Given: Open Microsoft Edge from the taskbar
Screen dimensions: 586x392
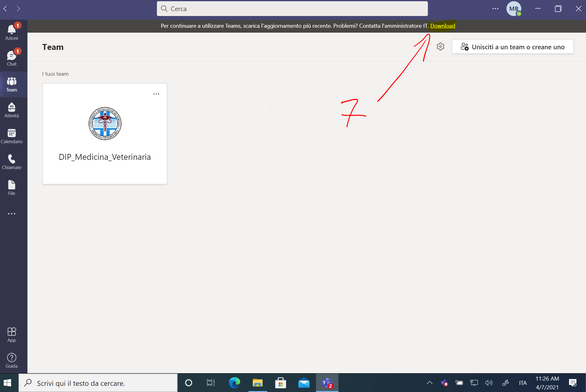Looking at the screenshot, I should pos(234,383).
